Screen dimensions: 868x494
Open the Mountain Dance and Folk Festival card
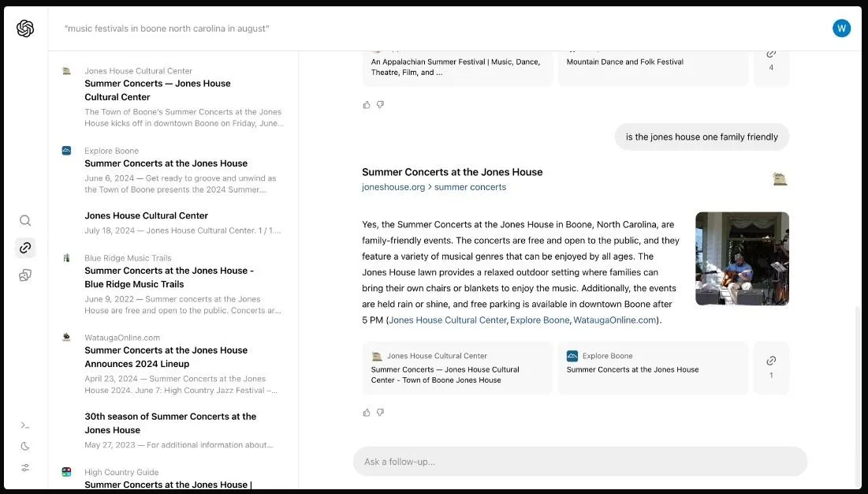[x=654, y=68]
